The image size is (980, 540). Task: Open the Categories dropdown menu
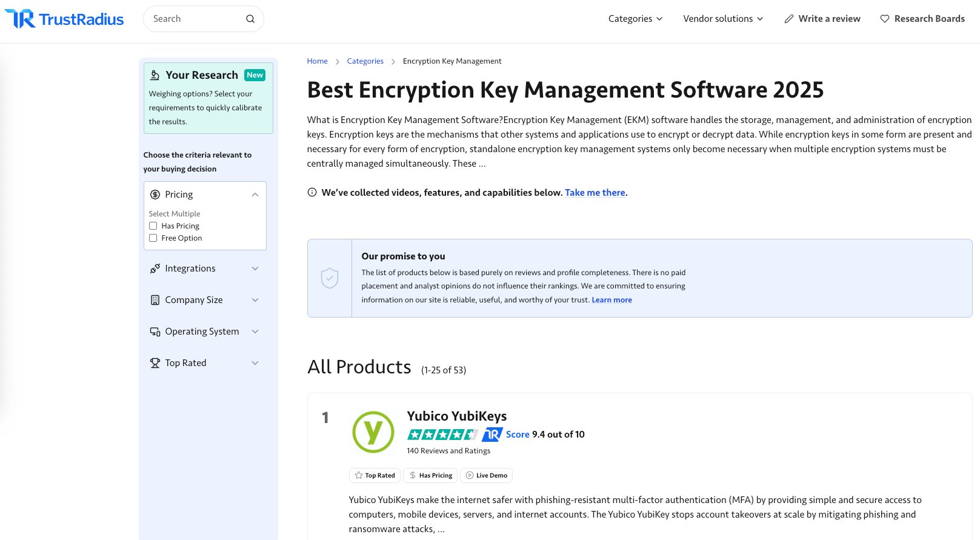click(635, 19)
